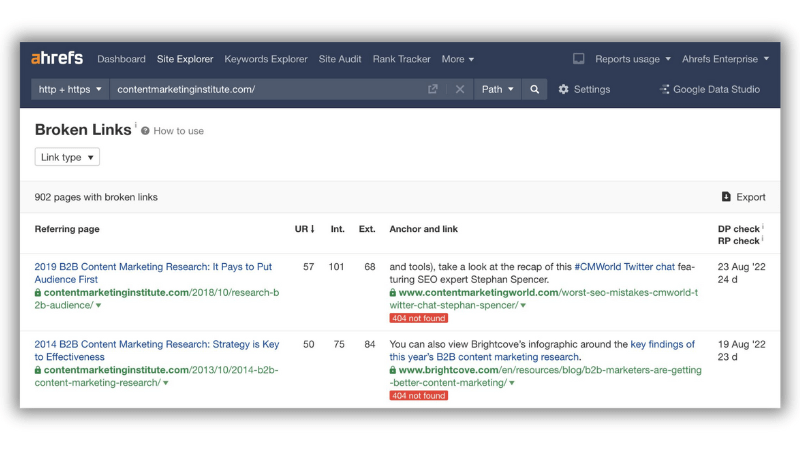Open the http + https protocol dropdown
The height and width of the screenshot is (450, 800).
pos(70,89)
